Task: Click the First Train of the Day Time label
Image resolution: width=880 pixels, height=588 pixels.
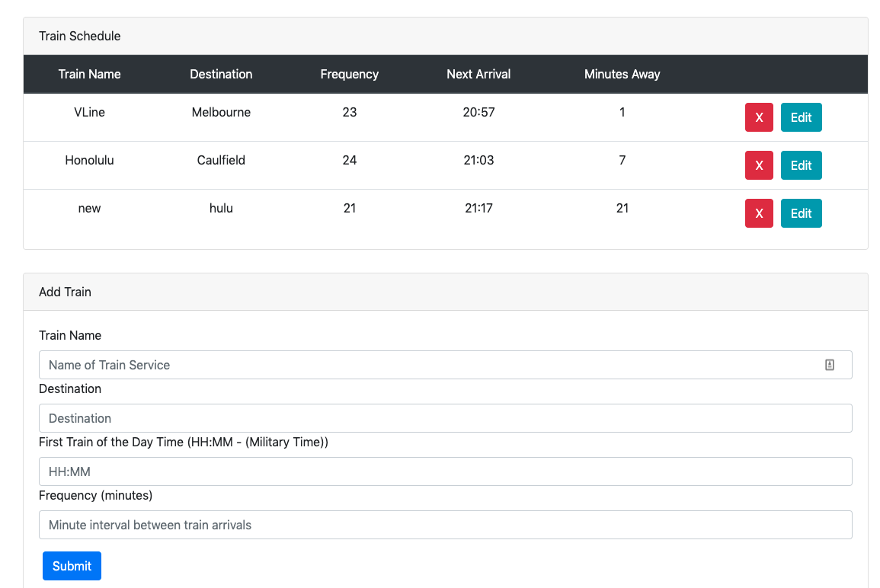Action: coord(184,442)
